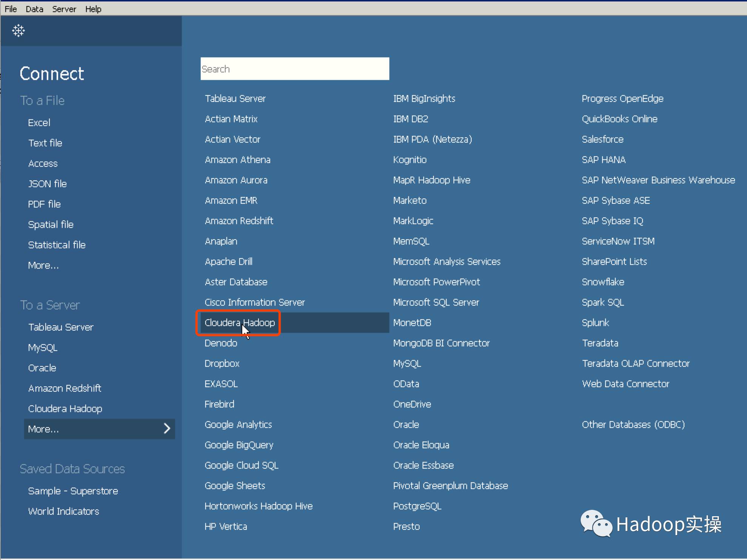Choose Snowflake connector
This screenshot has height=560, width=747.
click(603, 282)
